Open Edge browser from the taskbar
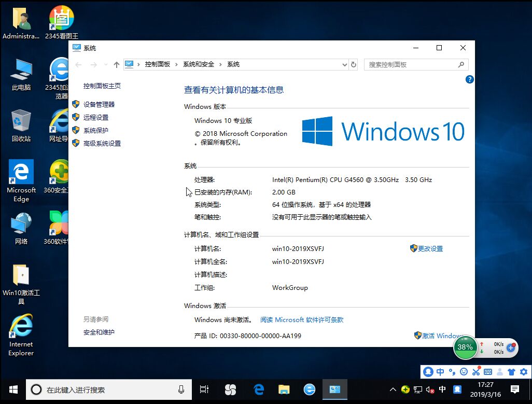The image size is (532, 404). click(259, 390)
